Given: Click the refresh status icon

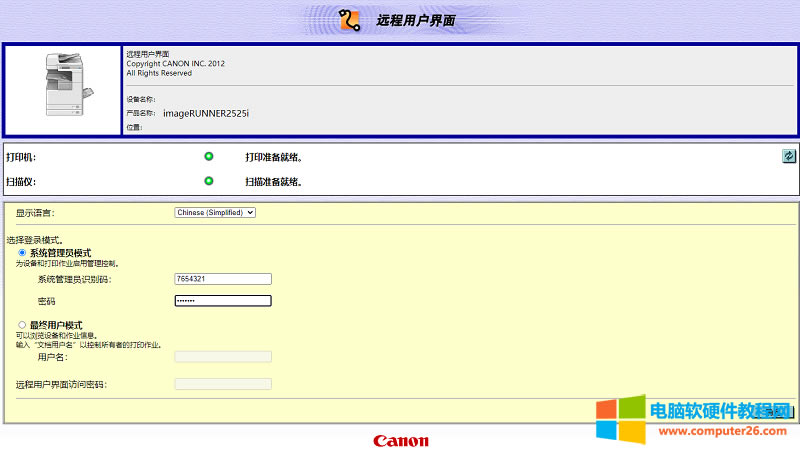Looking at the screenshot, I should tap(789, 156).
